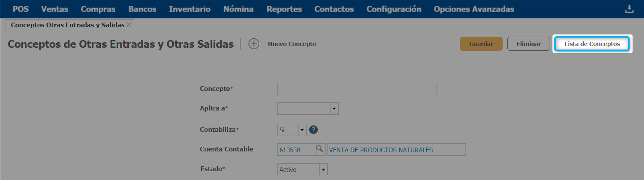Click the help question mark icon

tap(313, 130)
